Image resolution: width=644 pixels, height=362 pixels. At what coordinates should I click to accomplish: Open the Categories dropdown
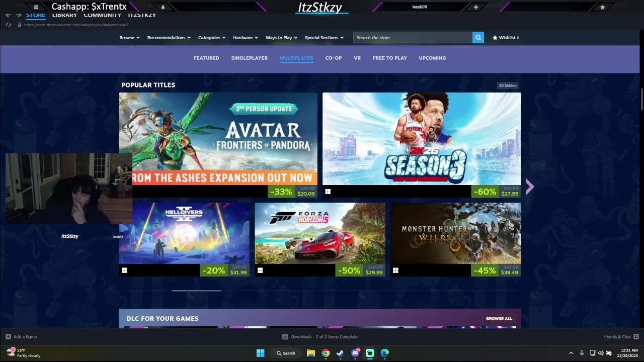click(x=211, y=38)
